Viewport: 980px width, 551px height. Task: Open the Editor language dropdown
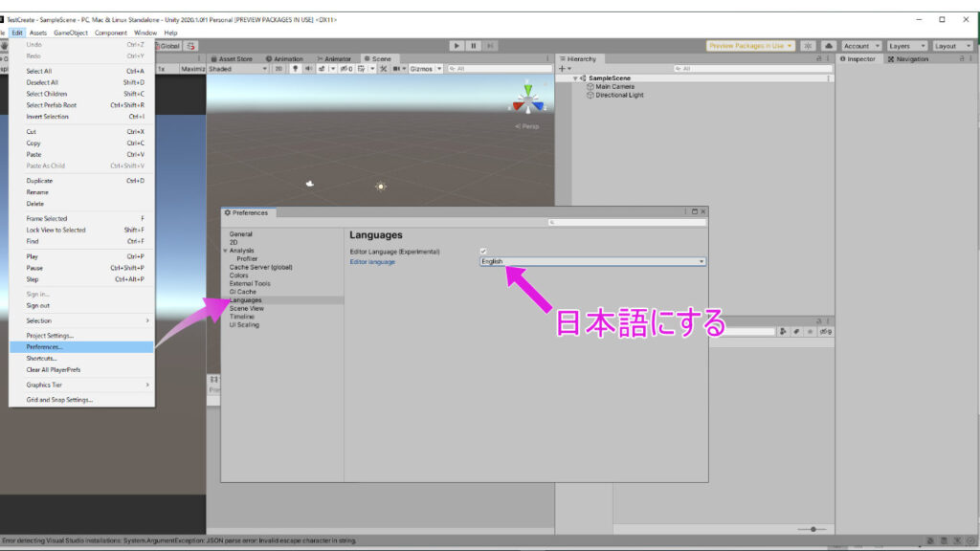[x=592, y=261]
